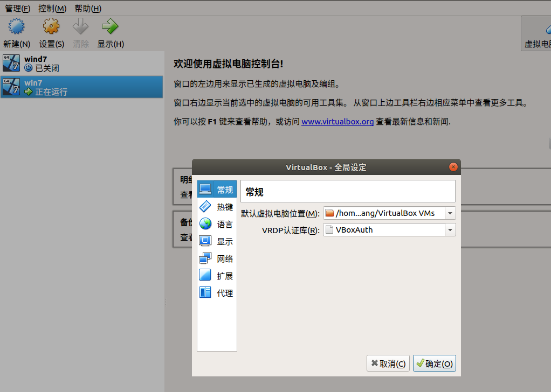Screen dimensions: 551x392
Task: Switch to the 语言 settings category
Action: coord(217,223)
